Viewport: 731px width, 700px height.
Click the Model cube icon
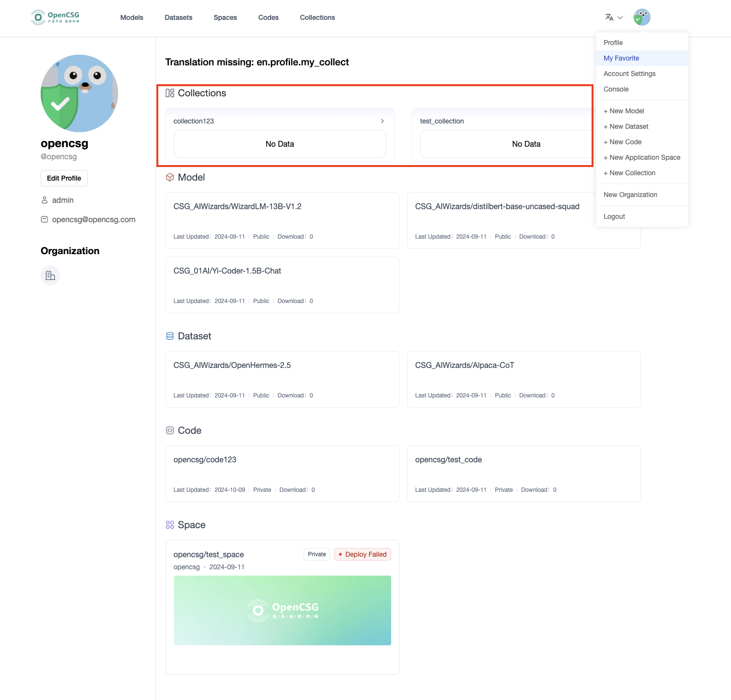coord(170,177)
